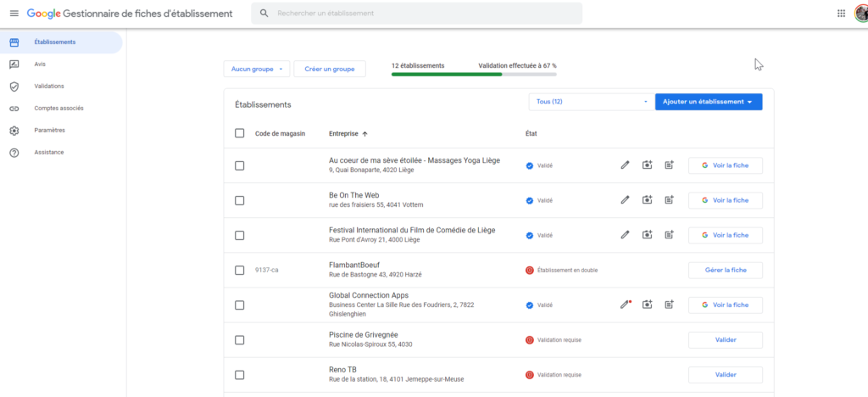
Task: Click the Établissement en double status text
Action: pos(567,271)
